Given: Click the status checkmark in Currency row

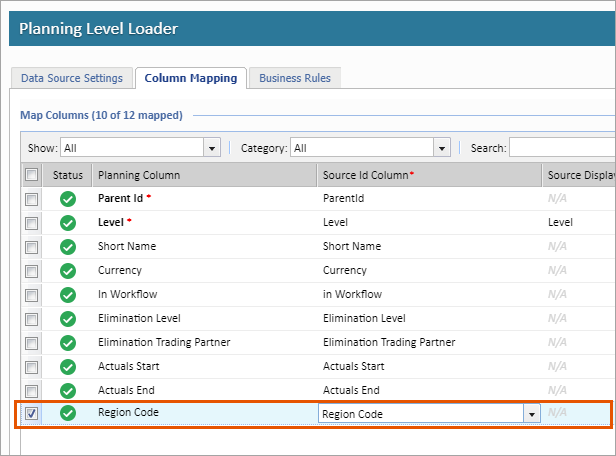Looking at the screenshot, I should [x=68, y=271].
